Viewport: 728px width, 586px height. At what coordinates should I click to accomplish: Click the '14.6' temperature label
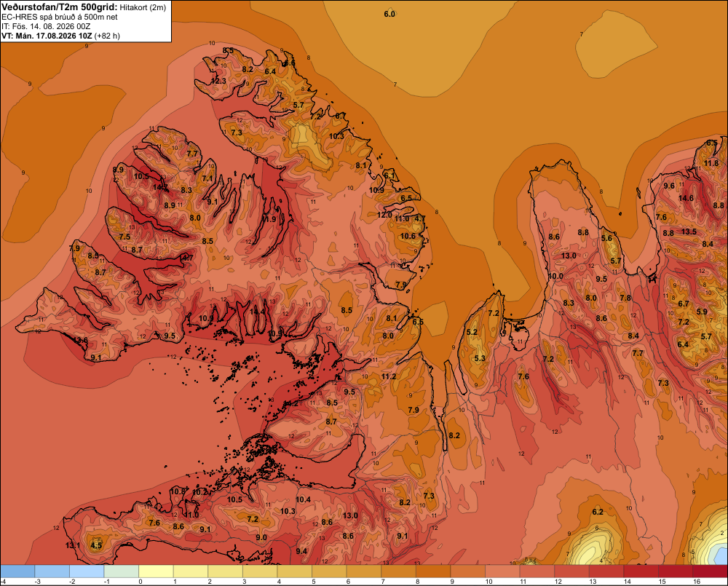pos(687,198)
